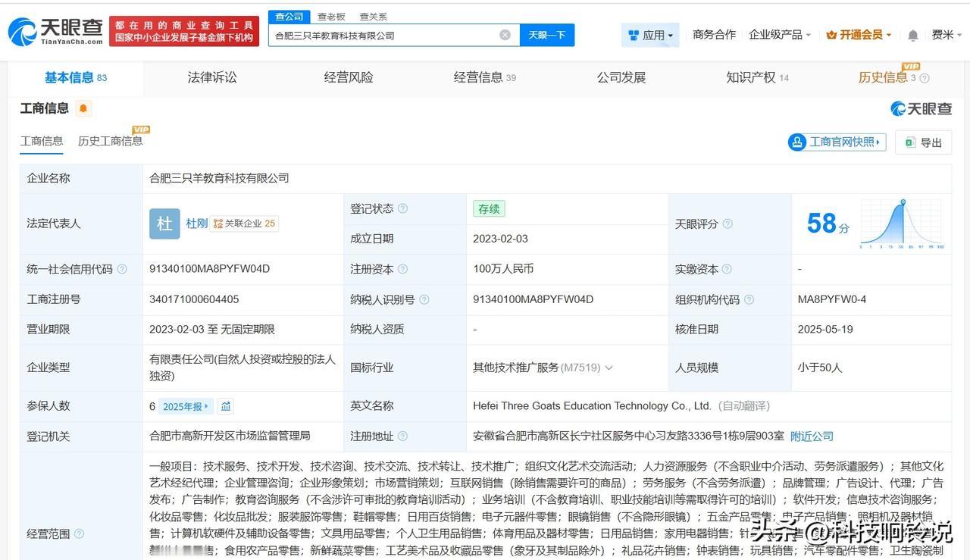Click the help icon beside 统一社会信用代码
Screen dimensions: 970x560
point(122,269)
